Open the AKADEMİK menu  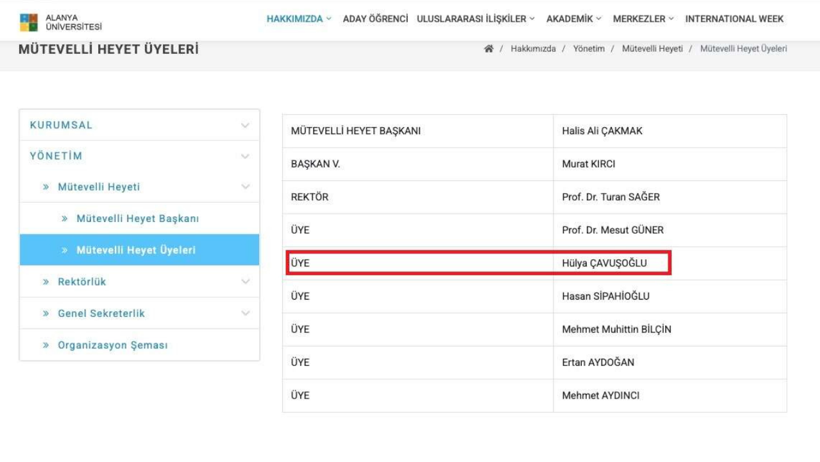click(574, 19)
